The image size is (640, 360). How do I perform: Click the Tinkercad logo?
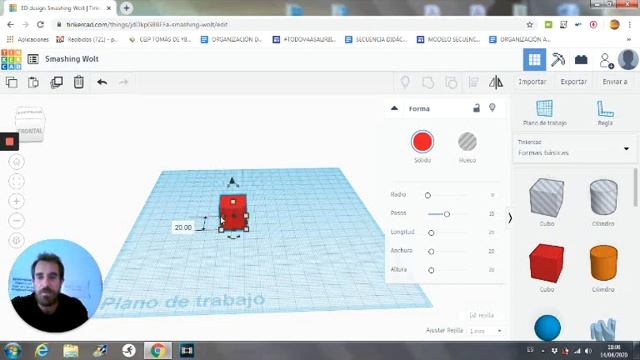click(11, 59)
